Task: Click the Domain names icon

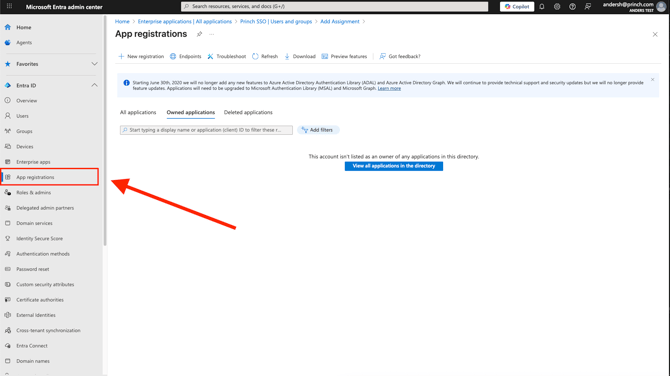Action: (8, 361)
